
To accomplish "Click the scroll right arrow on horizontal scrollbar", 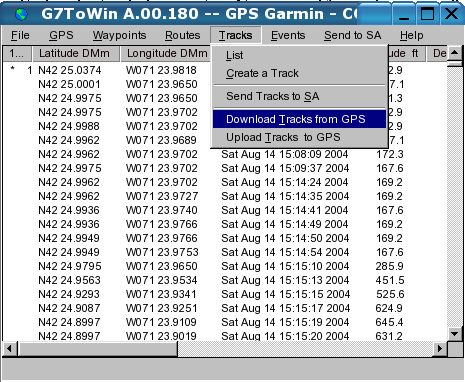I will (x=440, y=349).
